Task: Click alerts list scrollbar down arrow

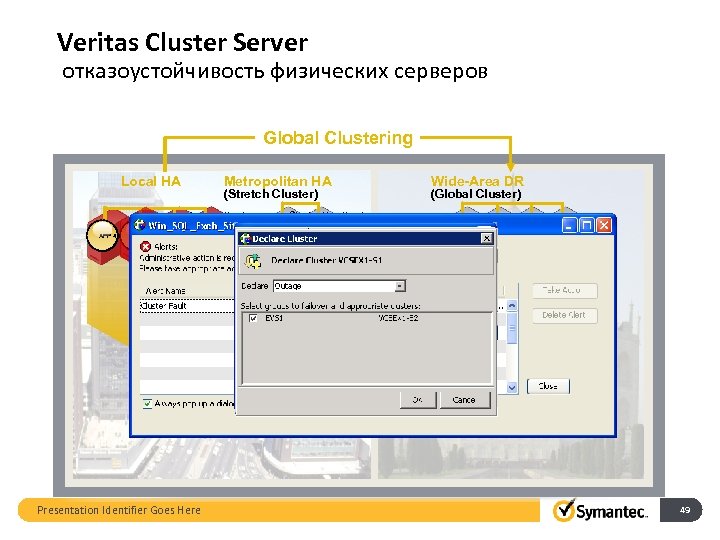Action: [512, 388]
